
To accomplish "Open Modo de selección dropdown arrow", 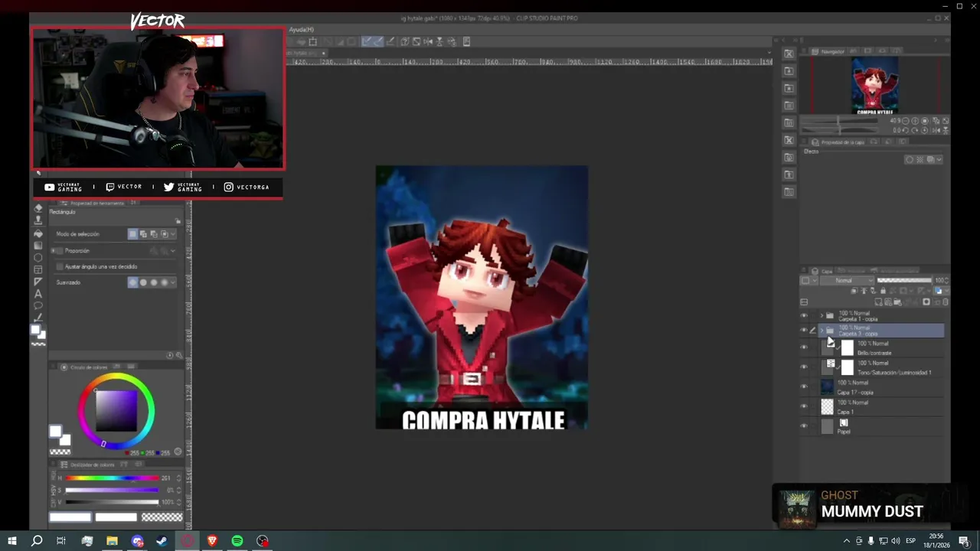I will tap(173, 234).
